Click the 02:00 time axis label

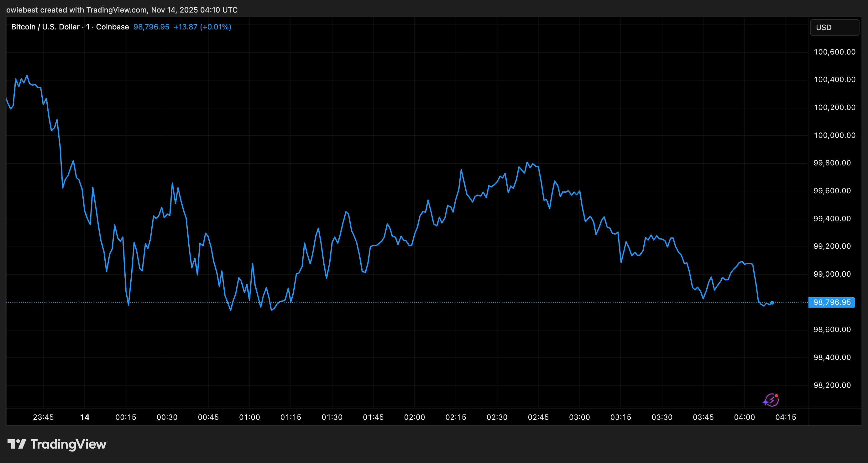coord(415,417)
